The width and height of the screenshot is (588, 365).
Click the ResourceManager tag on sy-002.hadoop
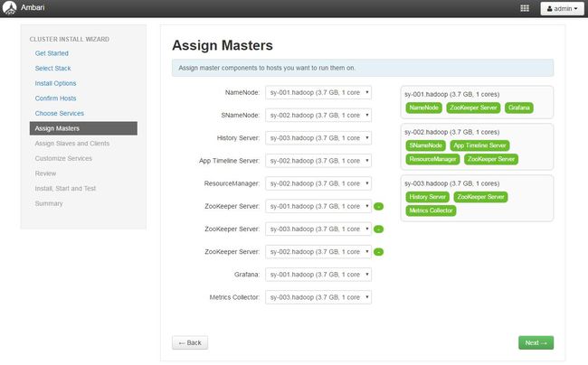click(x=432, y=160)
